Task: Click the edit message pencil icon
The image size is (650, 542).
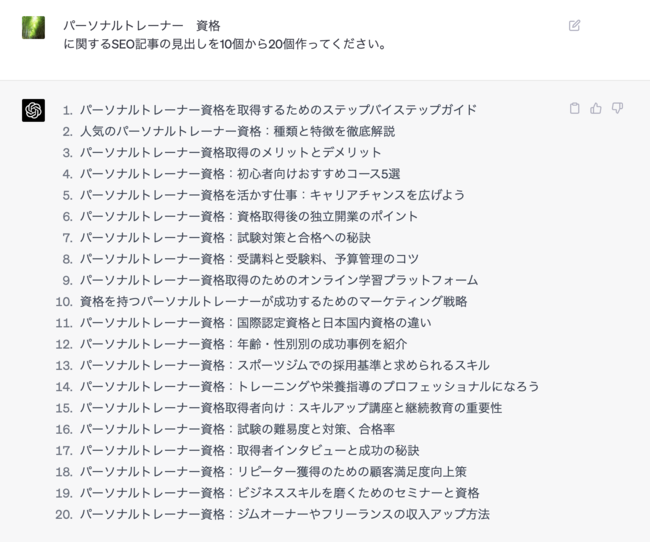Action: coord(574,25)
